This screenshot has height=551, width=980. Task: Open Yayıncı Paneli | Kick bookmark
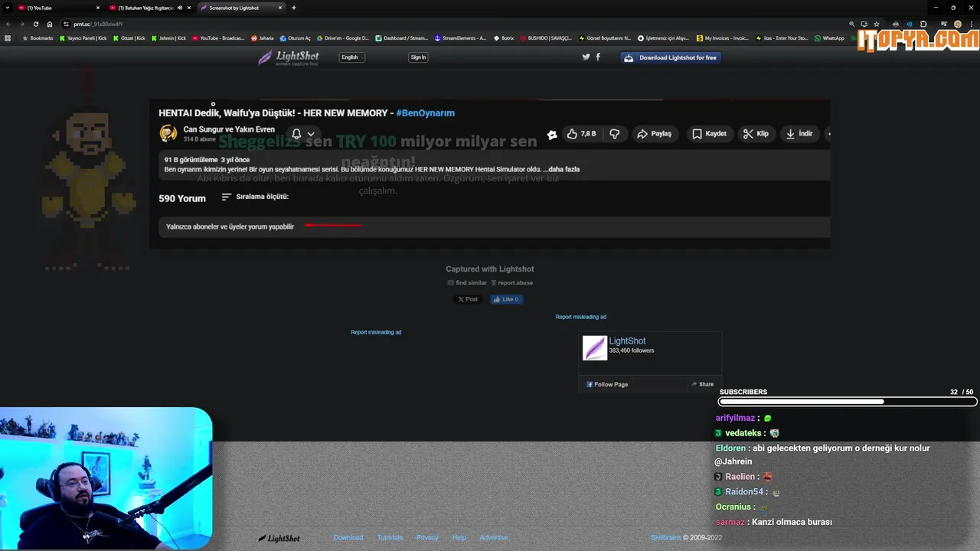[83, 37]
